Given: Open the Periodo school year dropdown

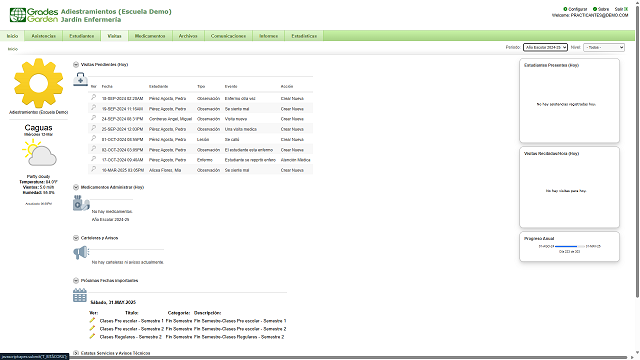Looking at the screenshot, I should pos(545,47).
